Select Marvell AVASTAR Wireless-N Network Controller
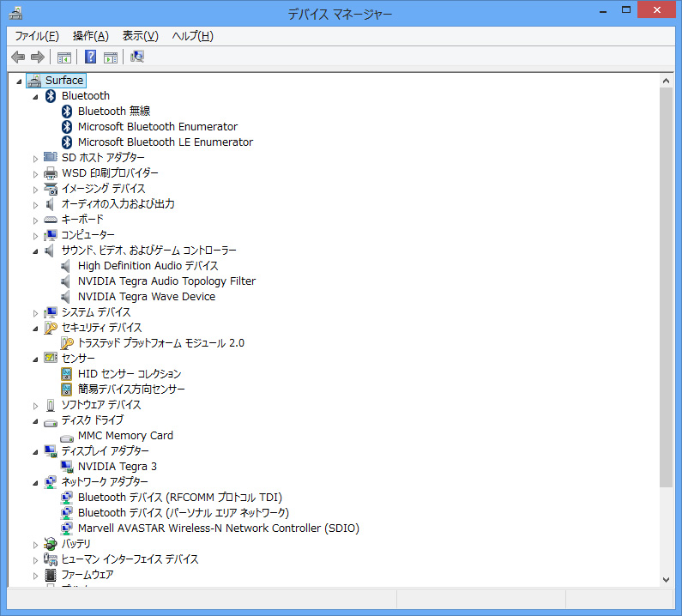682x616 pixels. coord(218,528)
